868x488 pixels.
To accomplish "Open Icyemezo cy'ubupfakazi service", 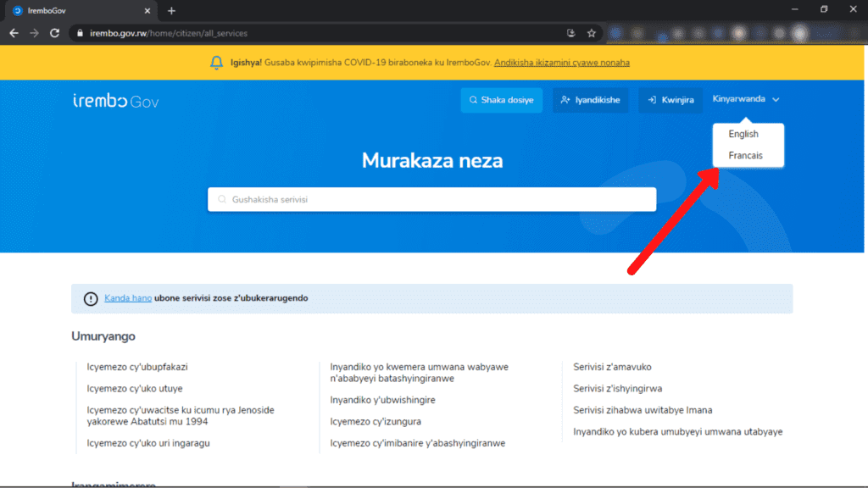I will pos(137,367).
